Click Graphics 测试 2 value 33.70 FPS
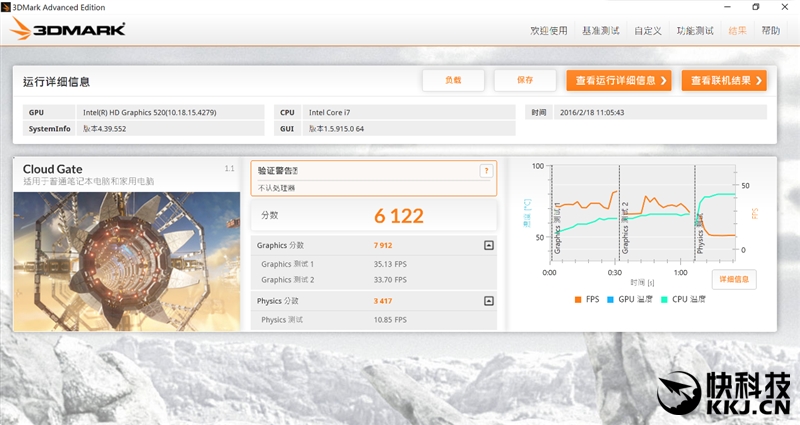 [x=390, y=280]
